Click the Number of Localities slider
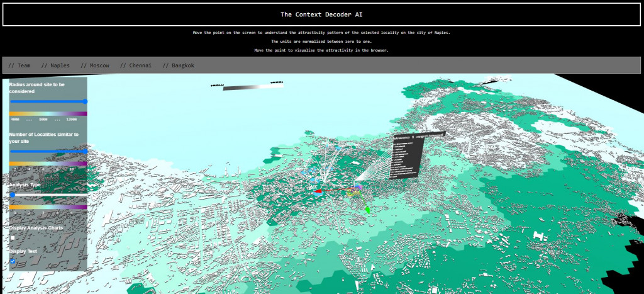This screenshot has height=294, width=644. [48, 151]
